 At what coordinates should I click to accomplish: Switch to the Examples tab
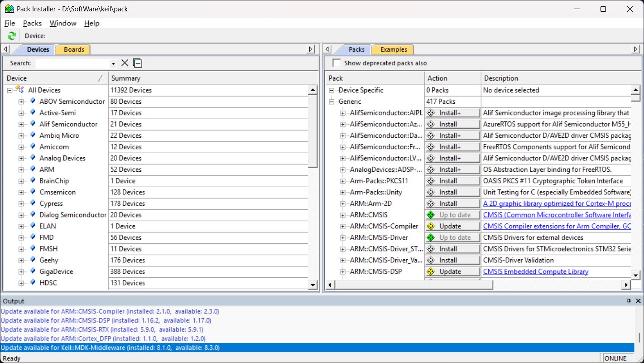[x=394, y=49]
